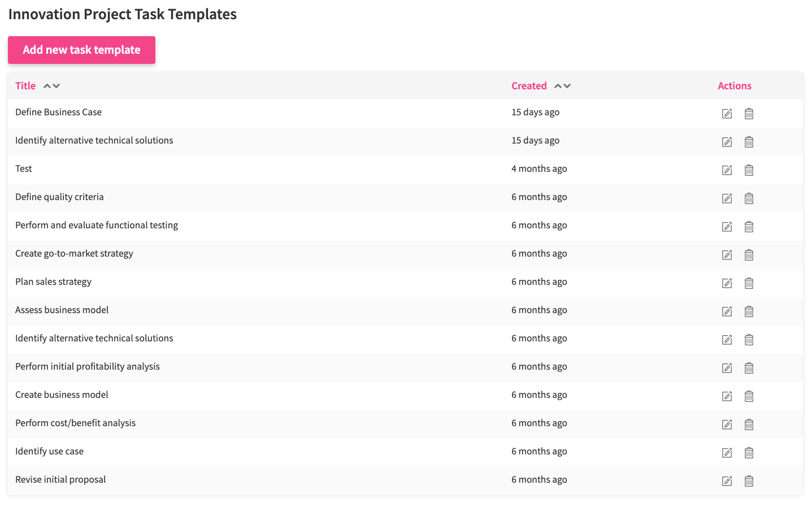The width and height of the screenshot is (812, 507).
Task: Click Add new task template button
Action: tap(81, 50)
